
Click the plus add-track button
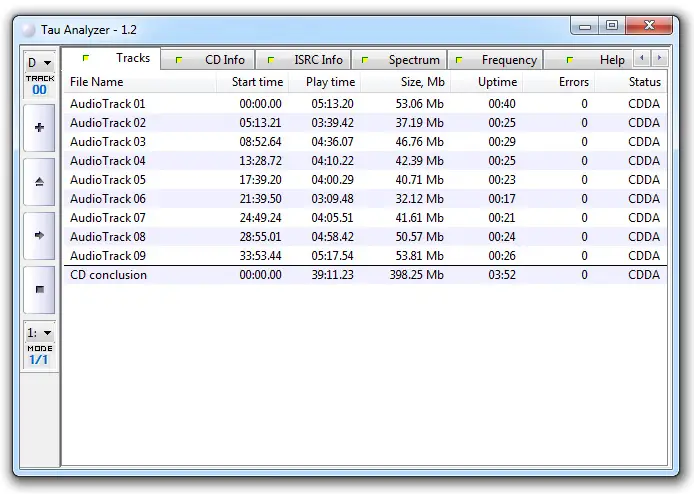[39, 128]
